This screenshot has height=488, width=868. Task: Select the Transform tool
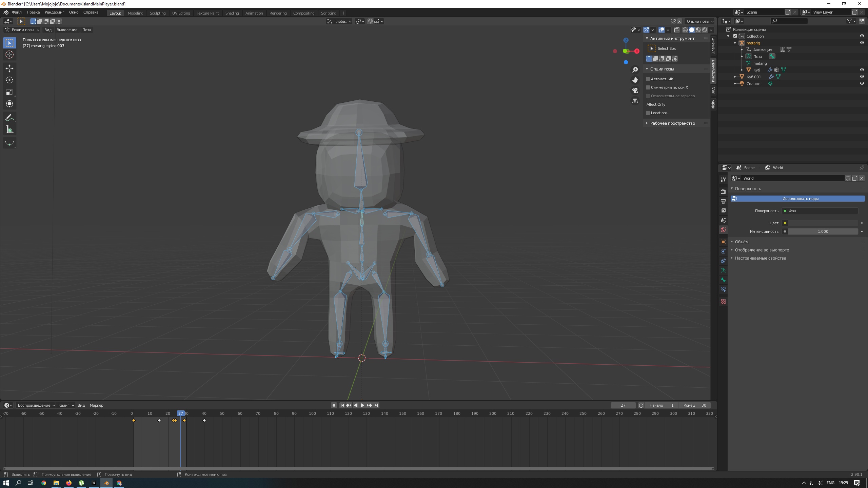[x=9, y=104]
